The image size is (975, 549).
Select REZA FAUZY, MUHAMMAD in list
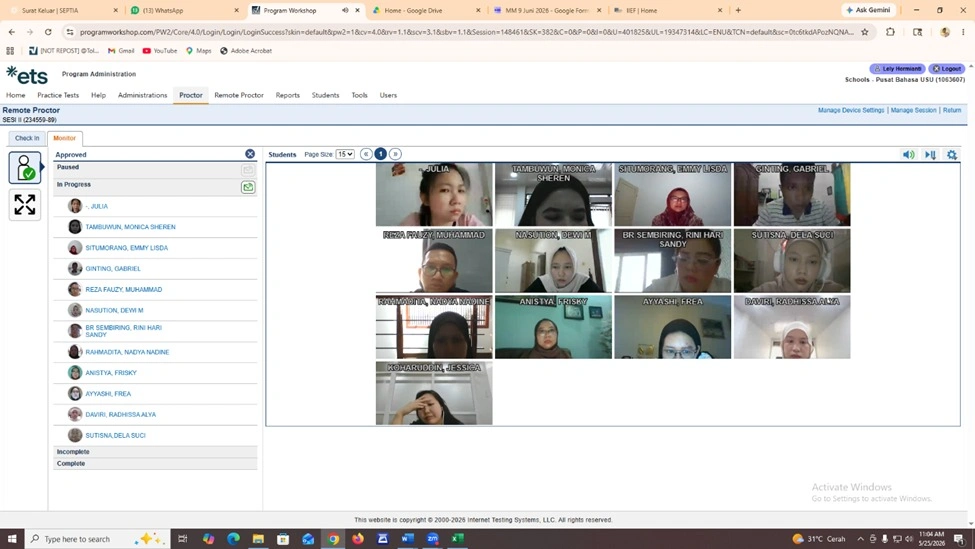[x=123, y=289]
